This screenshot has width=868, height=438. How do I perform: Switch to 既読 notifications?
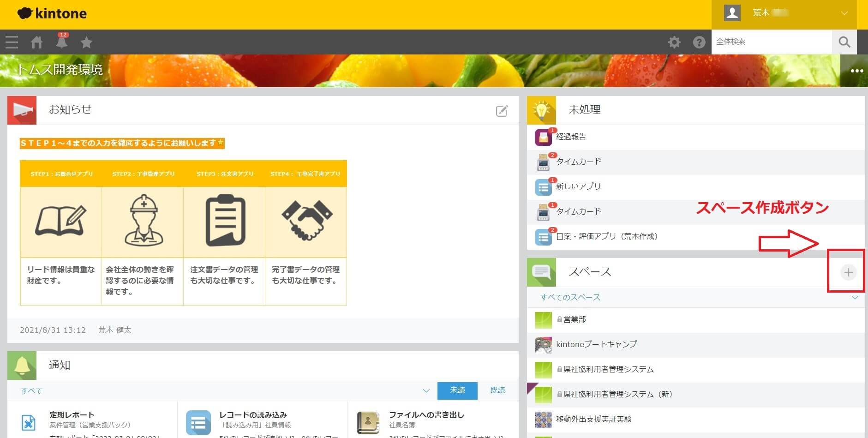(x=497, y=390)
